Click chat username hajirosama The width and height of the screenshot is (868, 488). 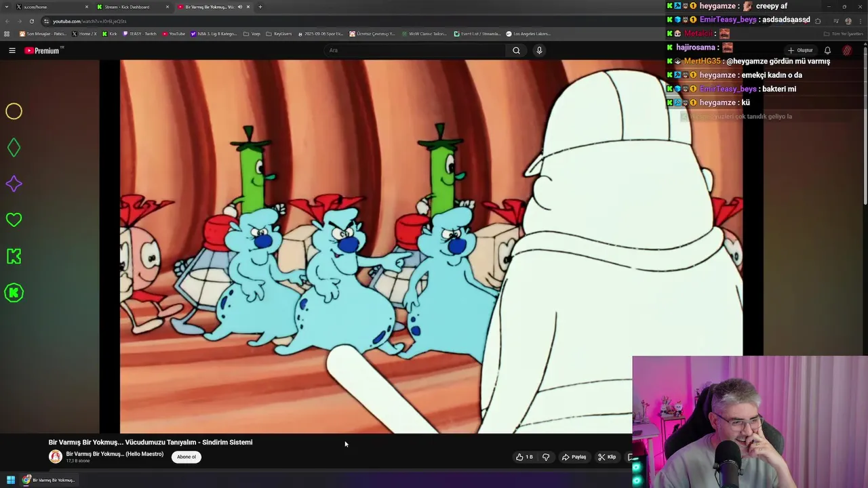click(x=696, y=47)
